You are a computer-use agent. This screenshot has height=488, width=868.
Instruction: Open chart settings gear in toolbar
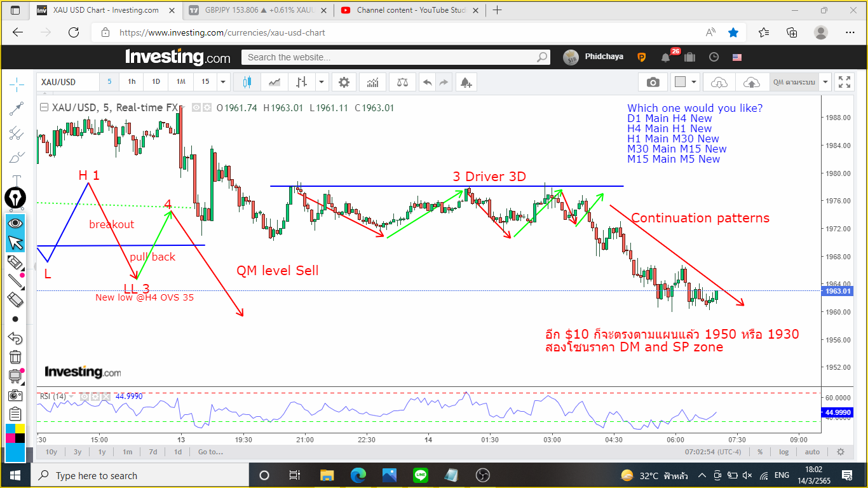[344, 82]
